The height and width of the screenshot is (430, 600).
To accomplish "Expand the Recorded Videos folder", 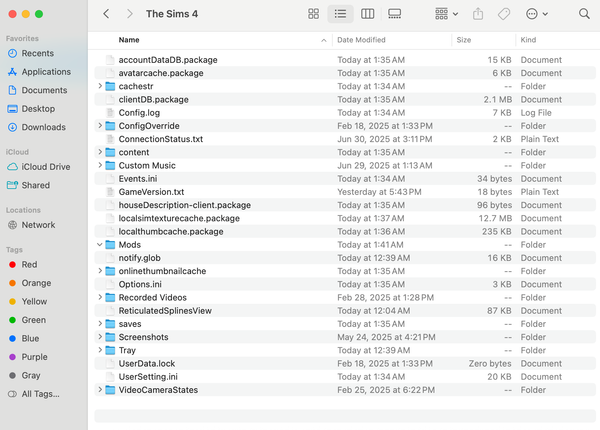I will click(x=100, y=297).
